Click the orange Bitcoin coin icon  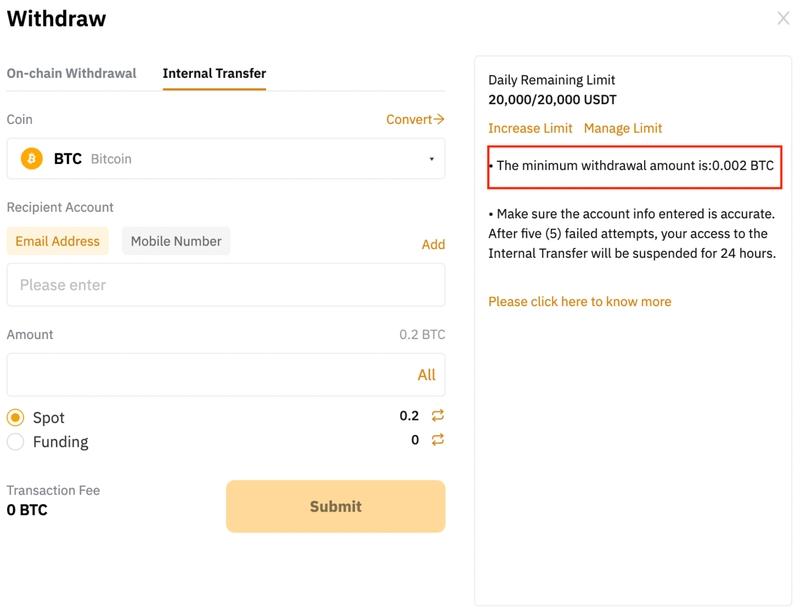tap(31, 159)
